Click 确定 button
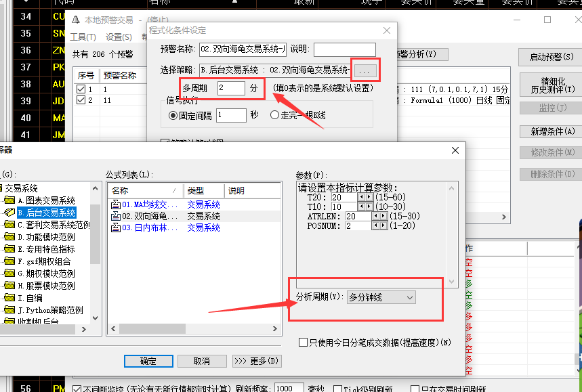Screen dimensions: 582x392 pyautogui.click(x=148, y=361)
